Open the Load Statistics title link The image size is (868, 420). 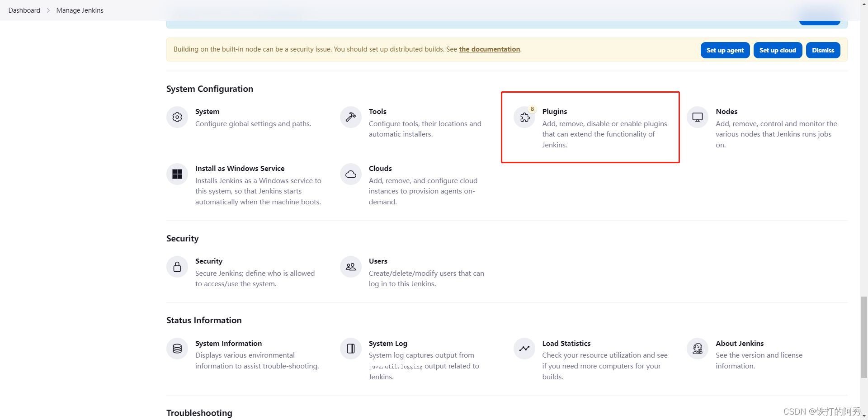click(x=566, y=344)
